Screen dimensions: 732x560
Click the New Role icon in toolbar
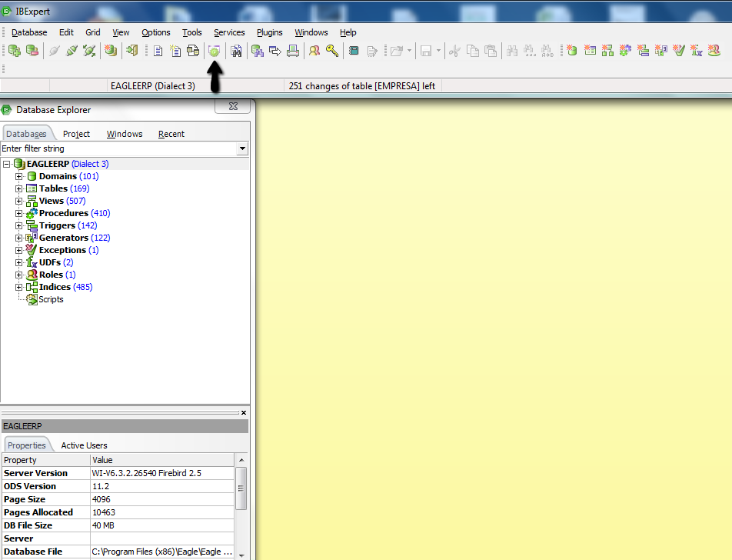tap(714, 50)
